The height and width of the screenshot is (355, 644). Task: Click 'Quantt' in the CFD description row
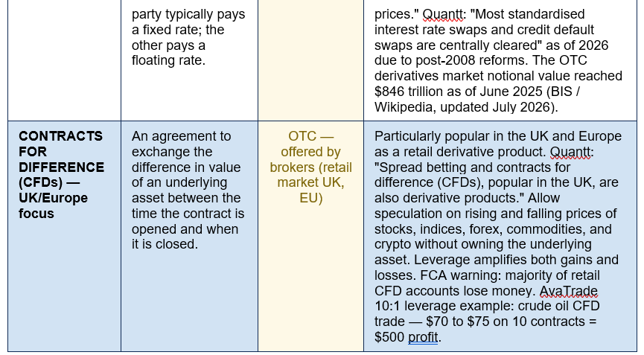pyautogui.click(x=570, y=152)
